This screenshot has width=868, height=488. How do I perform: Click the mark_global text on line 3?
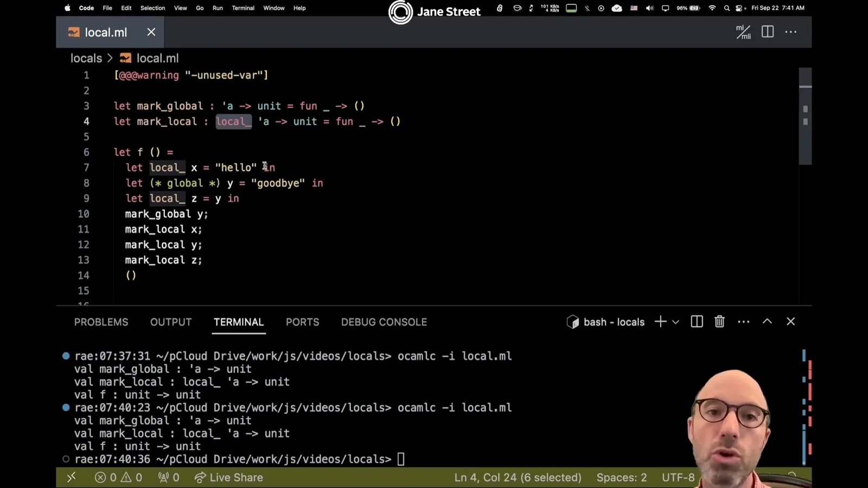pyautogui.click(x=170, y=106)
